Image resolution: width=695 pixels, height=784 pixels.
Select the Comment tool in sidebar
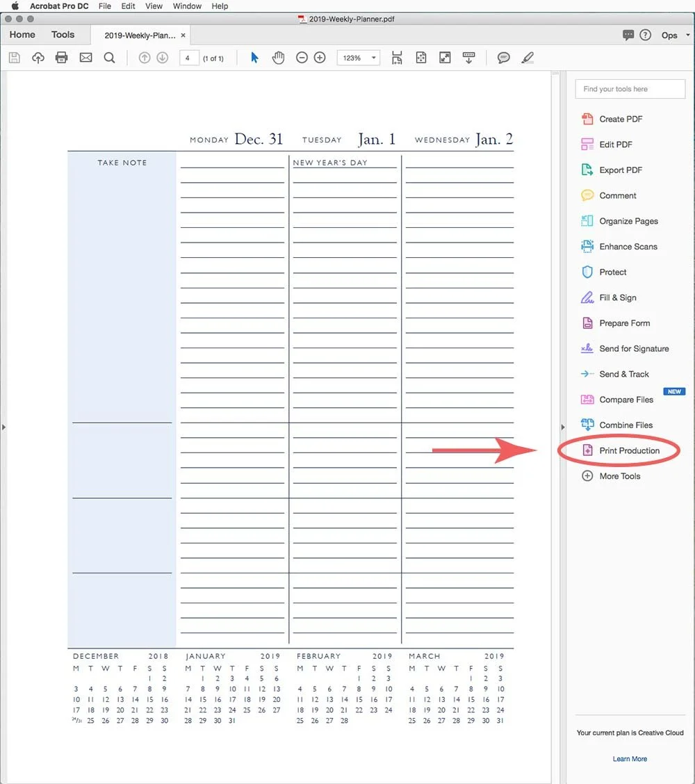[617, 195]
